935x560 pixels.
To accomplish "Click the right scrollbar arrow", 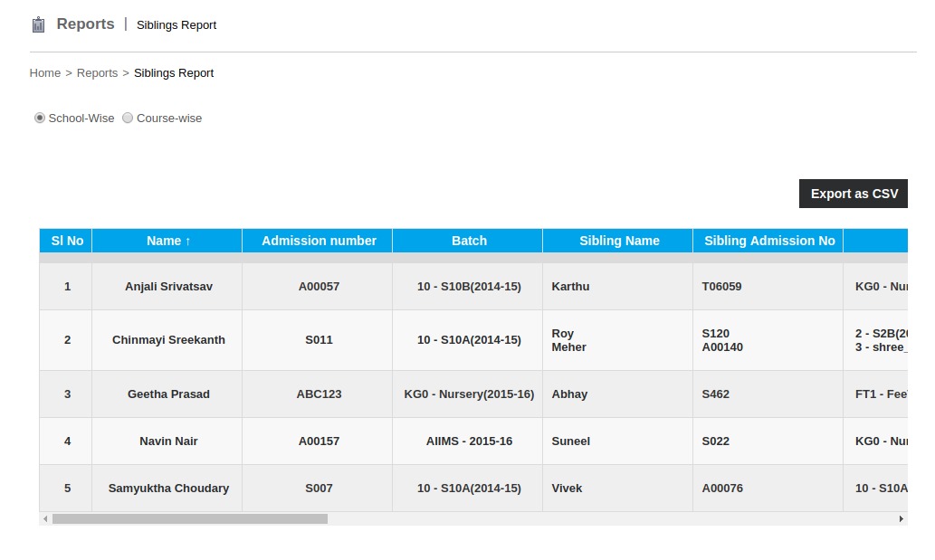I will (901, 519).
